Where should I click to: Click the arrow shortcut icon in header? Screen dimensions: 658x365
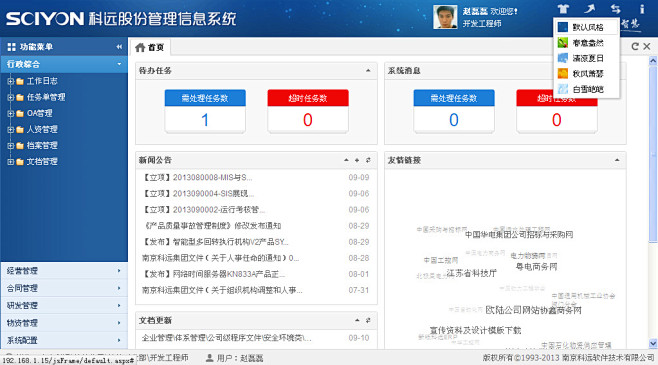pos(590,8)
